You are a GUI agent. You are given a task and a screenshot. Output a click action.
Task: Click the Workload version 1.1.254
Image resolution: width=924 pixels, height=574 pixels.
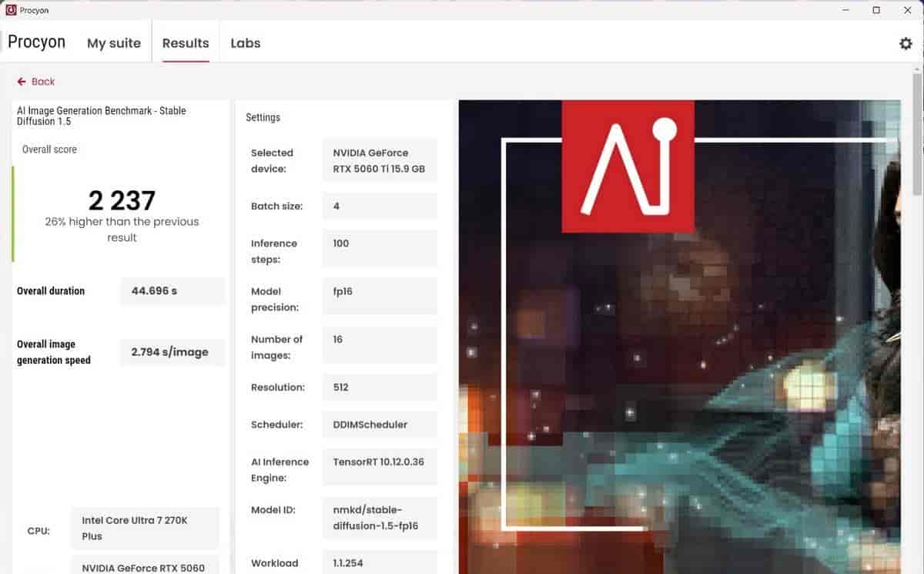click(x=380, y=563)
